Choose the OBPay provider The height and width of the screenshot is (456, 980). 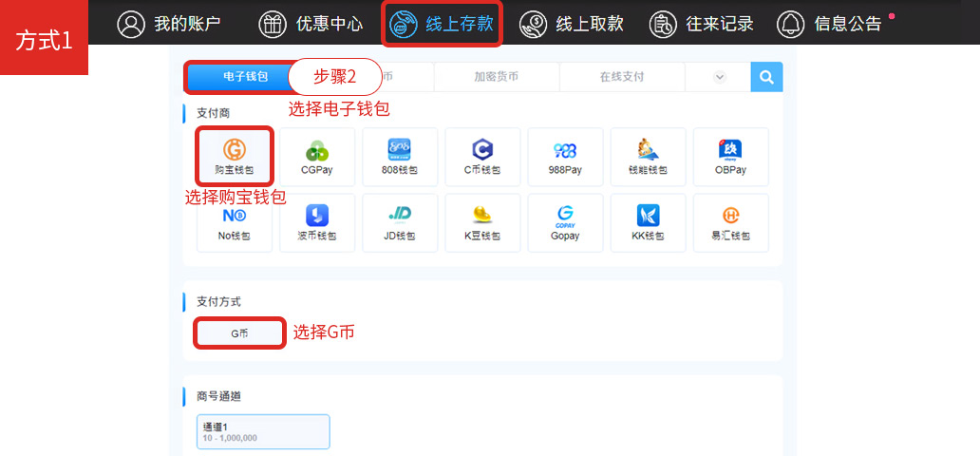730,157
